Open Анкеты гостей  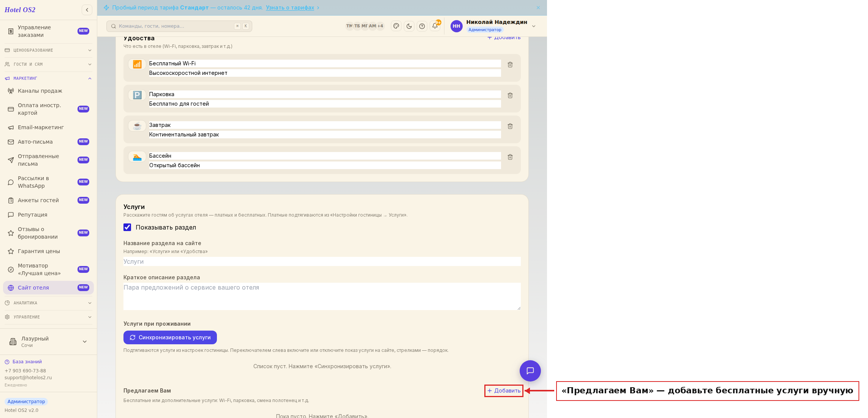48,200
